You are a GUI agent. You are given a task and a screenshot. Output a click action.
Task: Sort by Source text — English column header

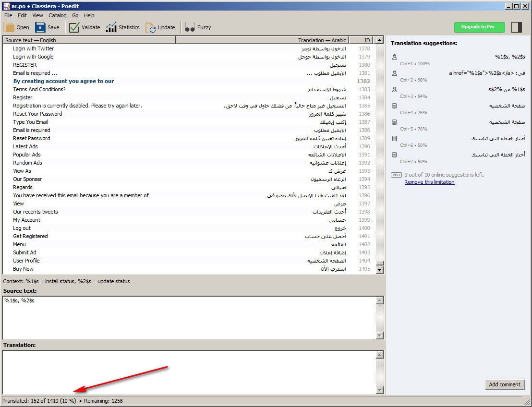pyautogui.click(x=89, y=40)
